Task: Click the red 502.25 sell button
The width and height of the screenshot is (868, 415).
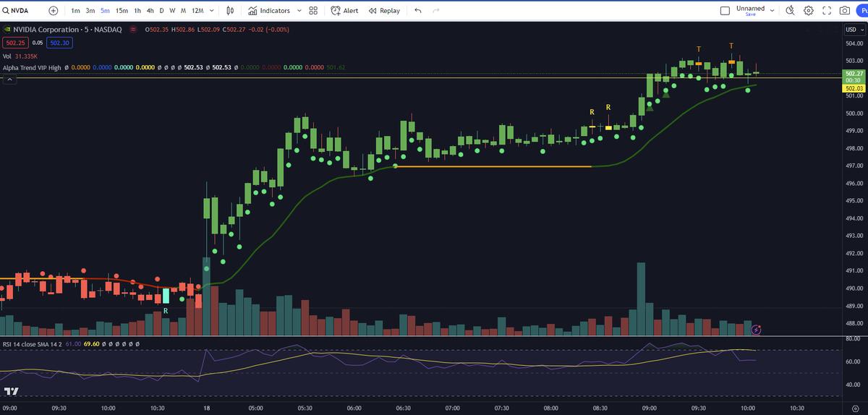Action: click(14, 43)
